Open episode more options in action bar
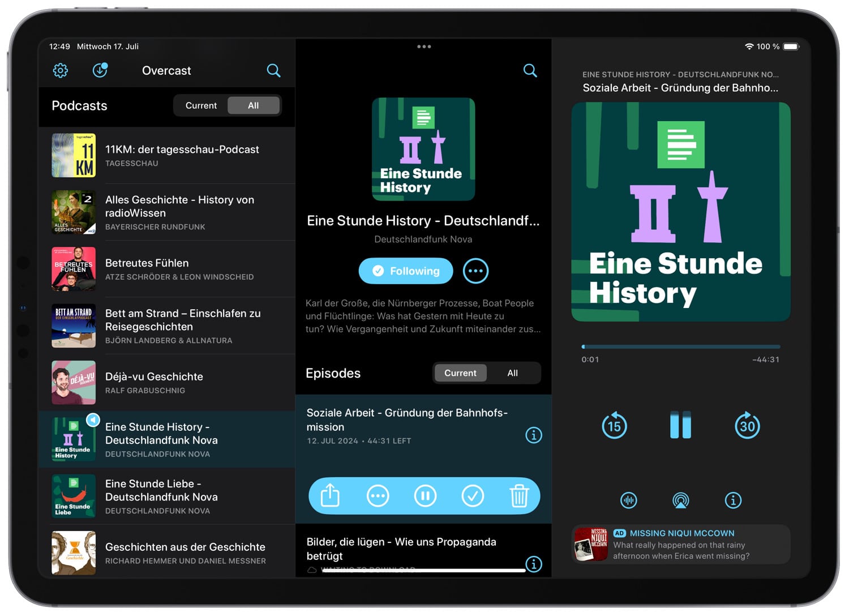 click(378, 496)
